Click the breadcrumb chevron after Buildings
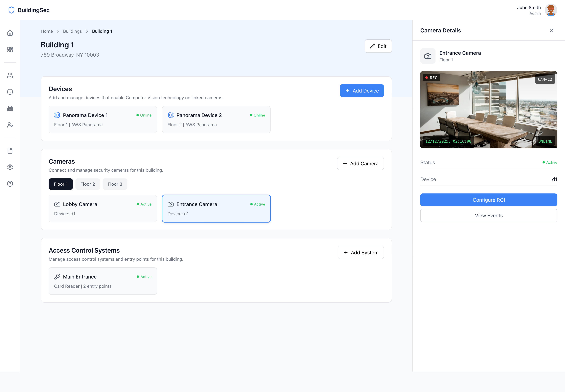565x392 pixels. pos(87,31)
